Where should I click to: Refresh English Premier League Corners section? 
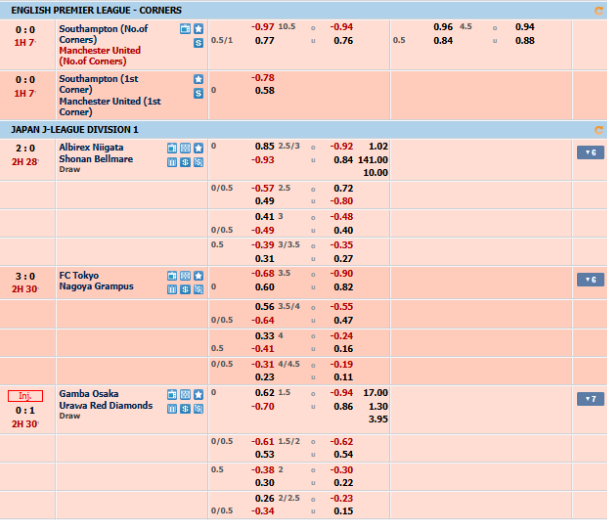(x=598, y=11)
